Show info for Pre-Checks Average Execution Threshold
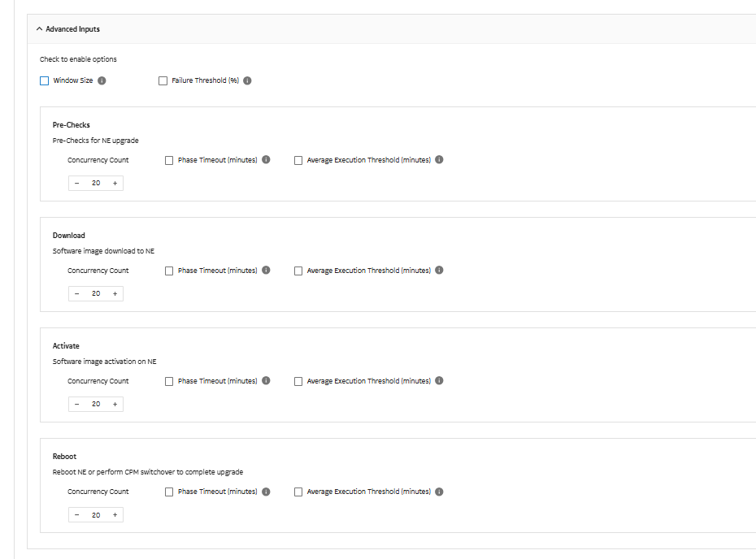The image size is (756, 559). [439, 160]
